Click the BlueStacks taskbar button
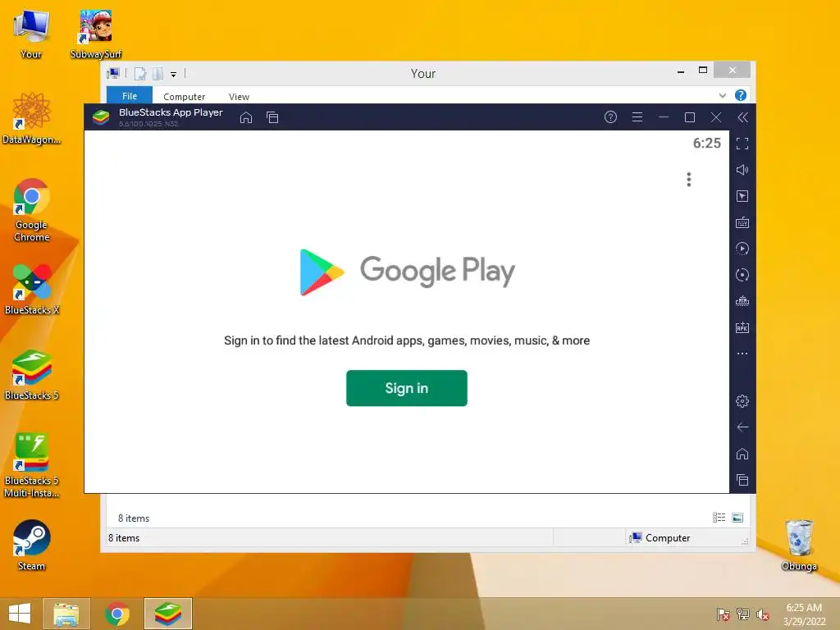840x630 pixels. click(x=167, y=614)
